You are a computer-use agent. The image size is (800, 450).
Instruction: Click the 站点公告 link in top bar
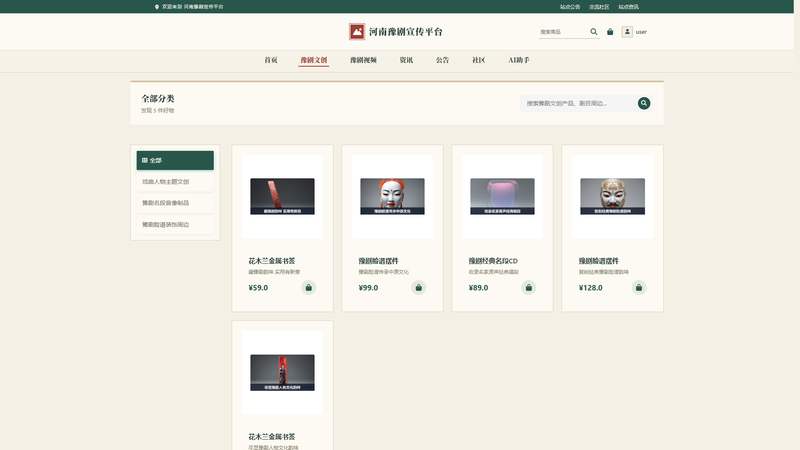[570, 7]
